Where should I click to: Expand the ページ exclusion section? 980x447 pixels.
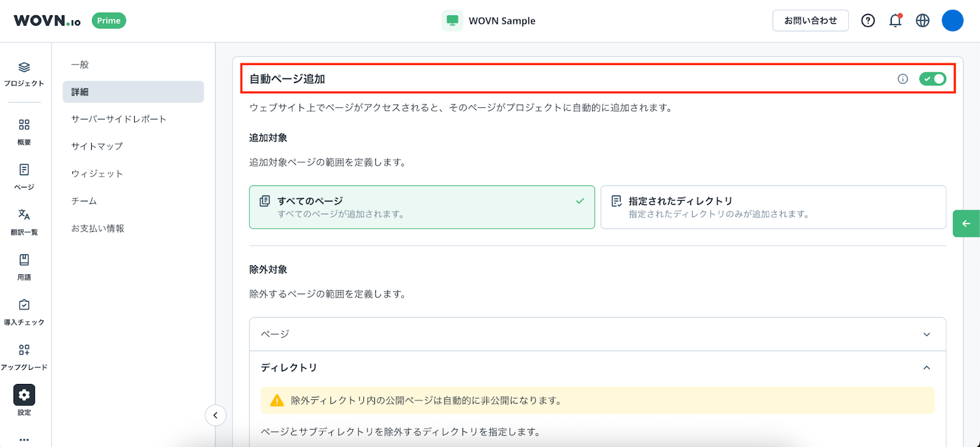pos(597,334)
